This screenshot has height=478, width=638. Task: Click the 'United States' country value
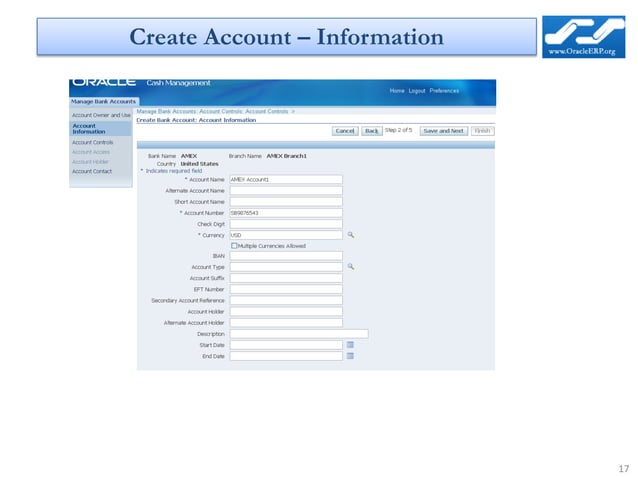(x=199, y=164)
